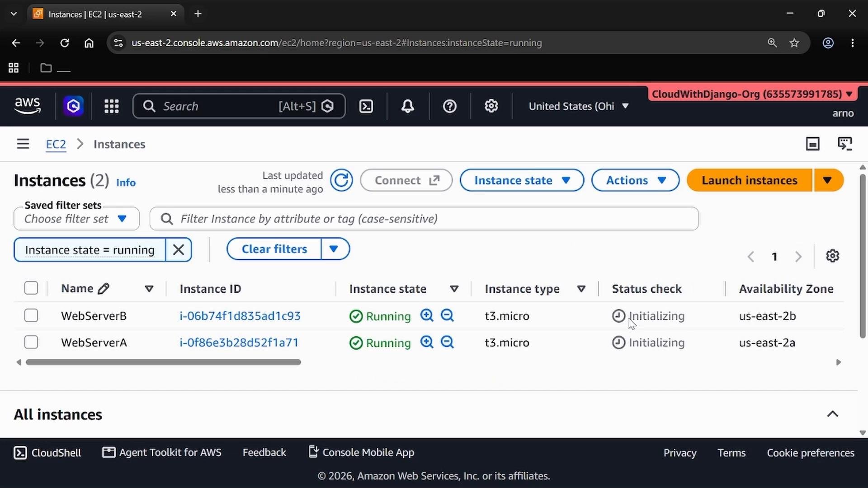Open the help question mark icon
Image resolution: width=868 pixels, height=488 pixels.
tap(449, 106)
